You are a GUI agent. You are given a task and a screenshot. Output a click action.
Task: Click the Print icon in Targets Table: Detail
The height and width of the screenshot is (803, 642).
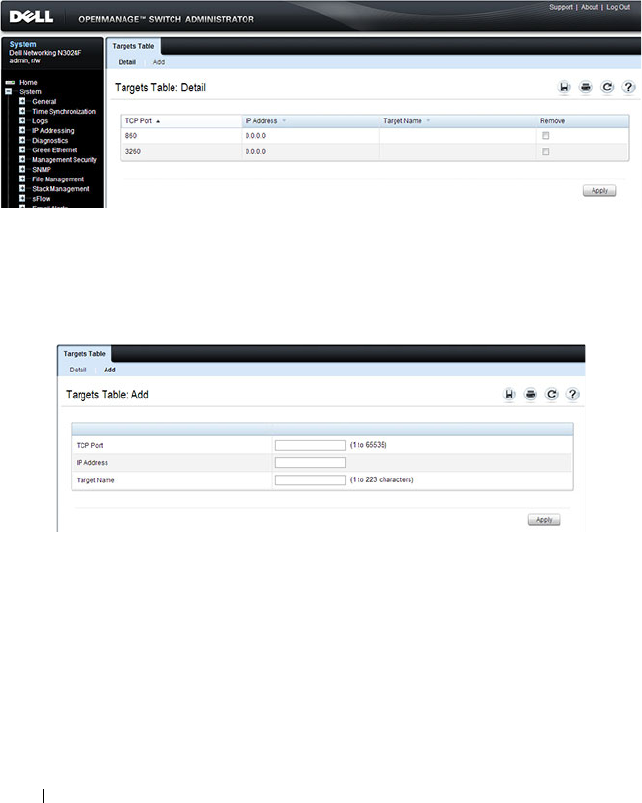pos(586,87)
